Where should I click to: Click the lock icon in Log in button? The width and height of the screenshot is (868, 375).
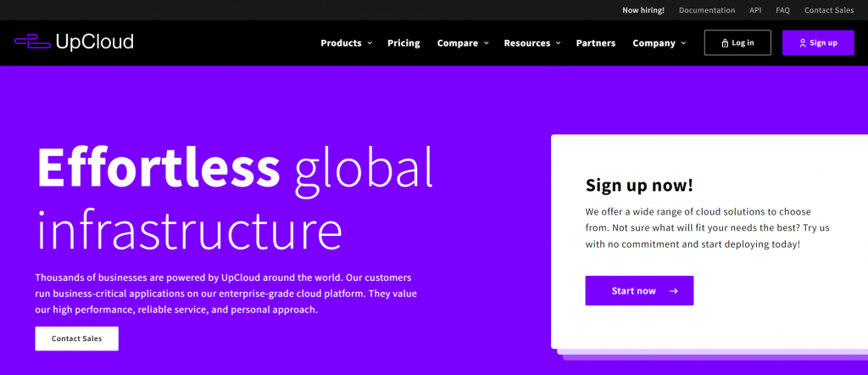click(x=725, y=43)
